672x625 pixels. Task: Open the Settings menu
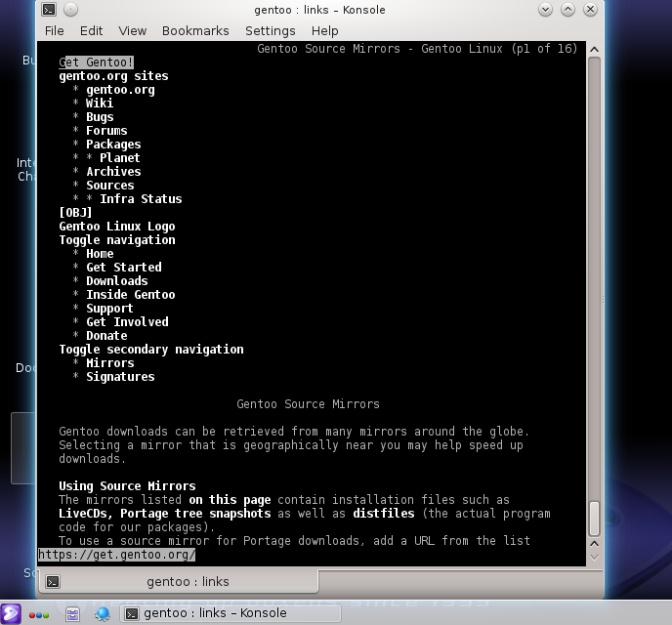coord(270,31)
